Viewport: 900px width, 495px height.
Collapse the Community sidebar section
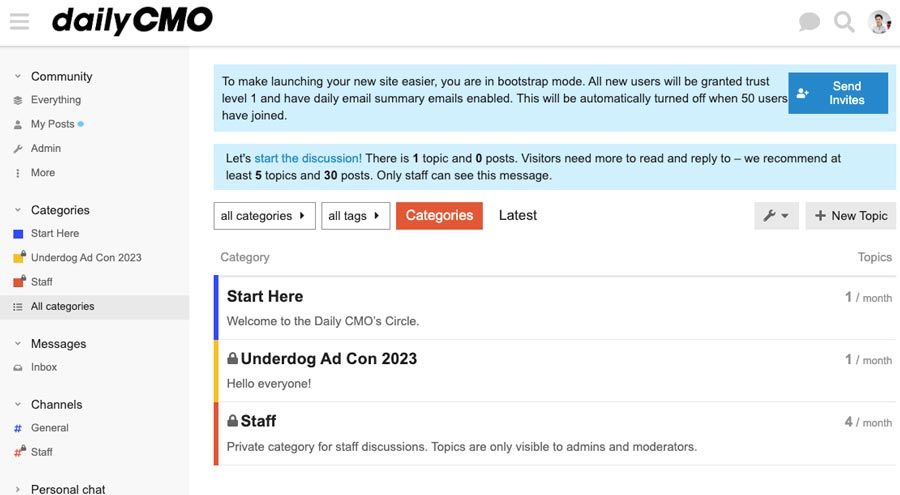[18, 76]
